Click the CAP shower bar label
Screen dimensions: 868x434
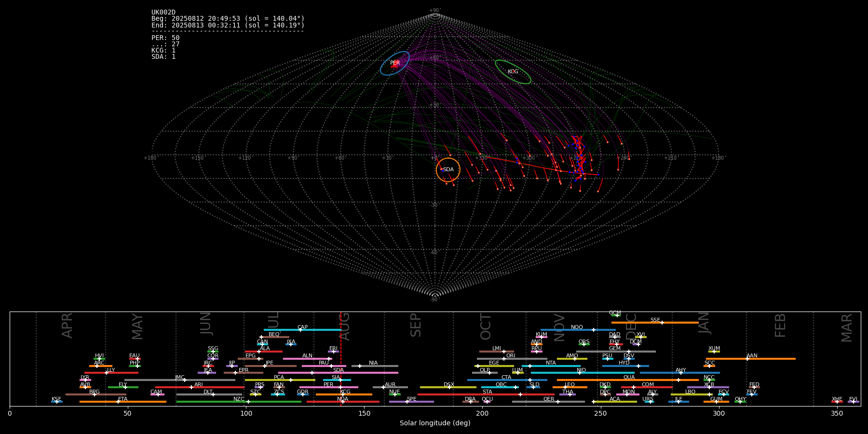(x=302, y=327)
